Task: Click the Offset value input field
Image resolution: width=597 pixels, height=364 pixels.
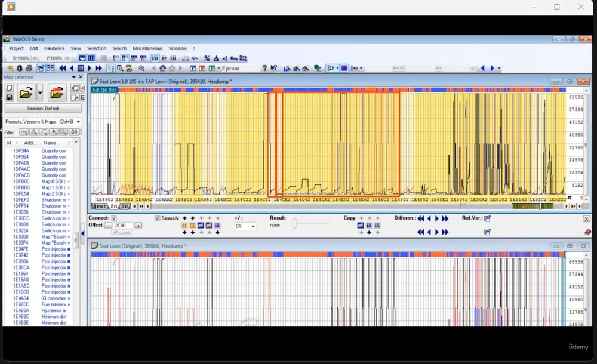Action: pos(122,226)
